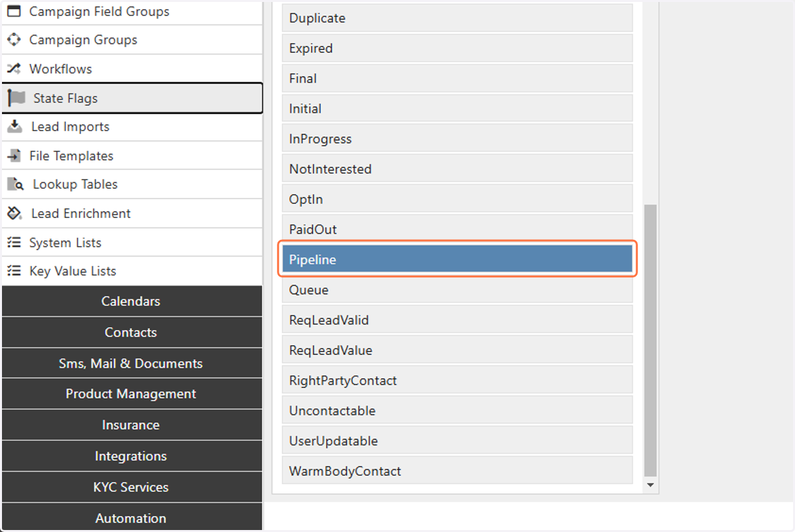The height and width of the screenshot is (532, 795).
Task: Click the scrollbar down arrow
Action: tap(651, 486)
